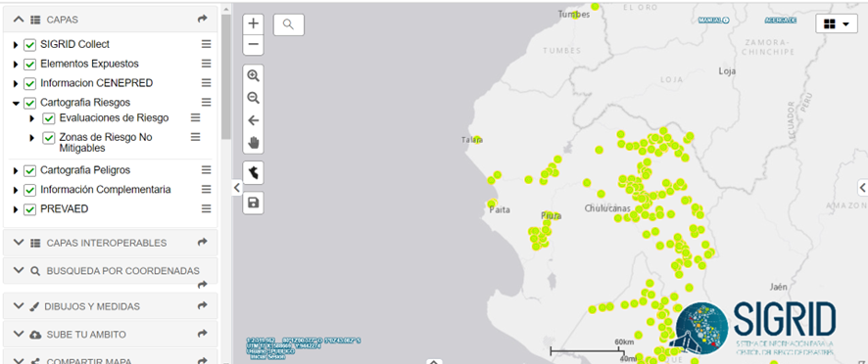Uncheck Zonas de Riesgo No Mitigables

click(x=49, y=137)
